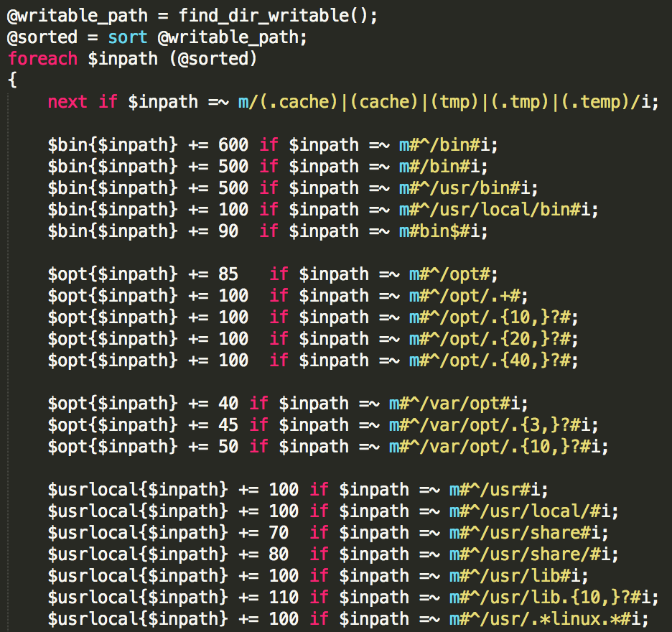Click the 'foreach' keyword
Screen dimensions: 672x632
click(x=43, y=59)
